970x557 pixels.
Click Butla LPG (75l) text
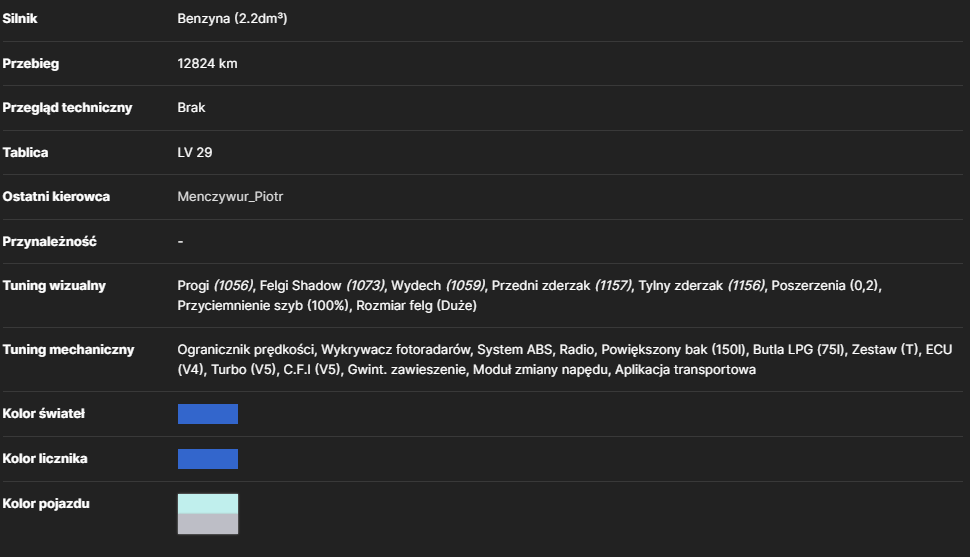coord(799,350)
